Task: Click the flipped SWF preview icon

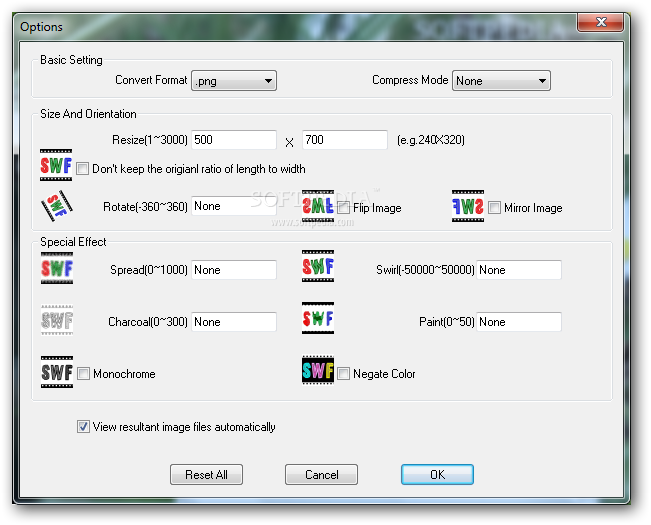Action: pos(318,206)
